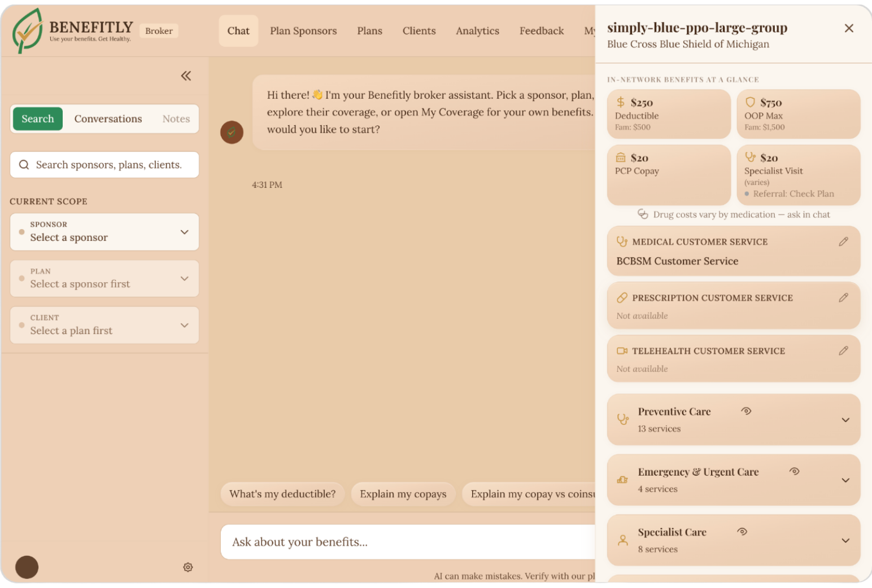This screenshot has height=588, width=872.
Task: Click the "BCBSM Customer Service" text
Action: tap(677, 261)
